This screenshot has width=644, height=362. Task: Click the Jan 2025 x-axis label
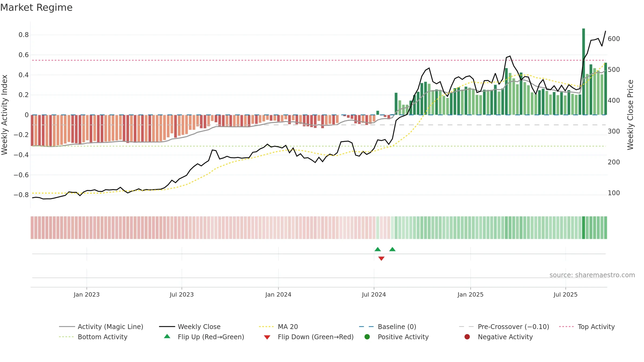click(x=470, y=294)
